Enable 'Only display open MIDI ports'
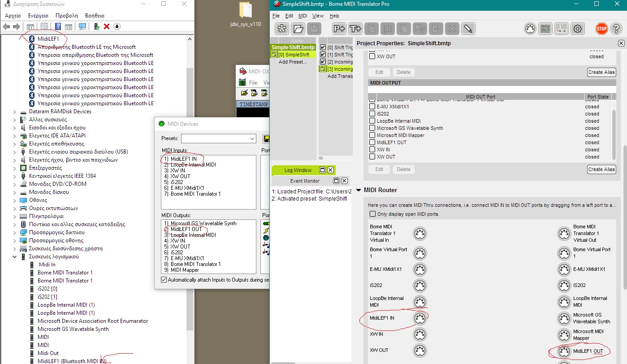Image resolution: width=627 pixels, height=364 pixels. pyautogui.click(x=372, y=214)
